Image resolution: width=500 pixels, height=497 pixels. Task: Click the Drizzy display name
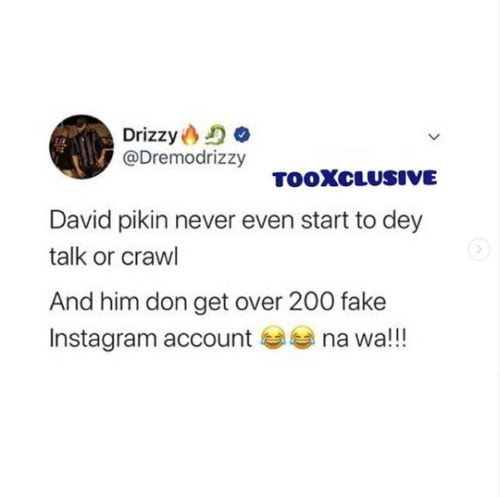point(150,135)
